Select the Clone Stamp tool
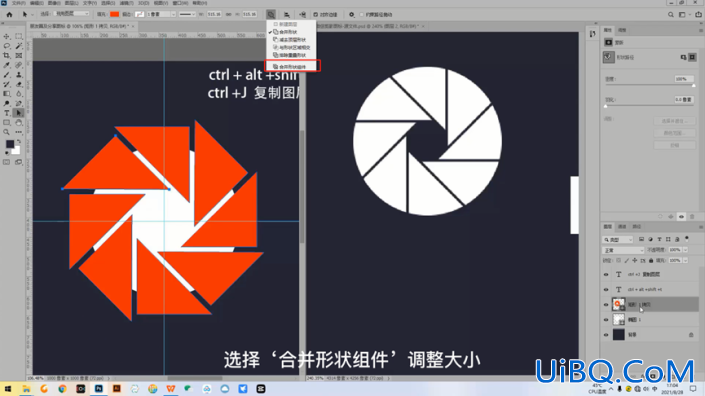Viewport: 705px width, 396px height. pyautogui.click(x=18, y=75)
